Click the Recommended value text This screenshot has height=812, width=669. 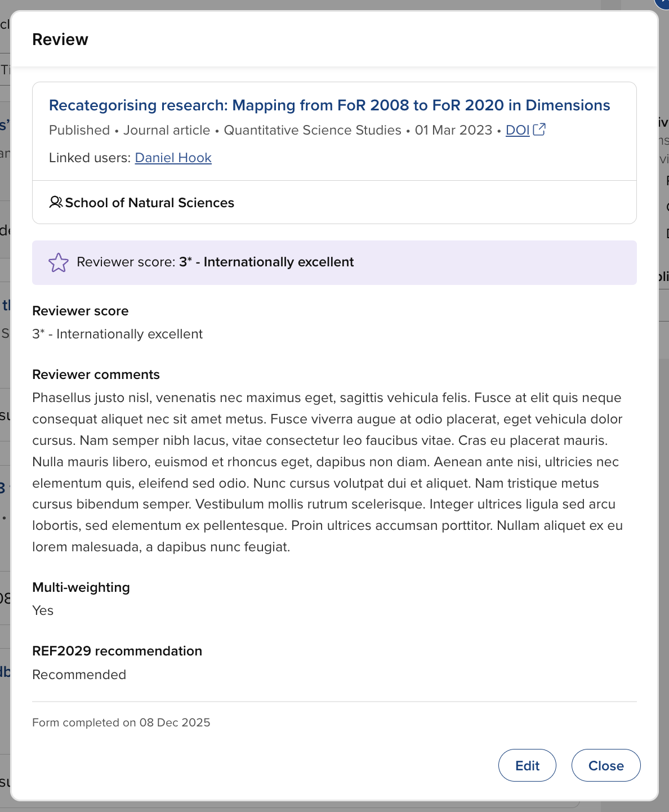(79, 675)
